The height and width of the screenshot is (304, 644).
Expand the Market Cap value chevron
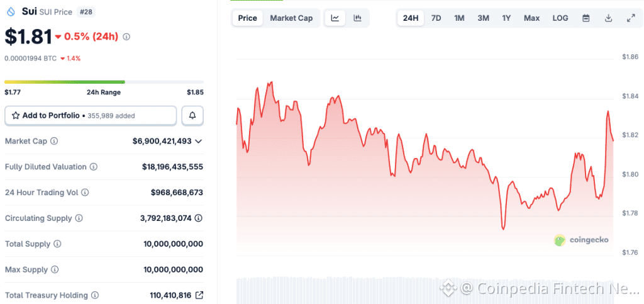[x=199, y=141]
